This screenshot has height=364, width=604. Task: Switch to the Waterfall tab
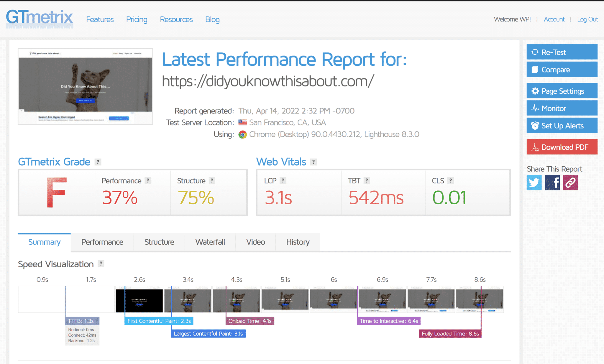210,242
